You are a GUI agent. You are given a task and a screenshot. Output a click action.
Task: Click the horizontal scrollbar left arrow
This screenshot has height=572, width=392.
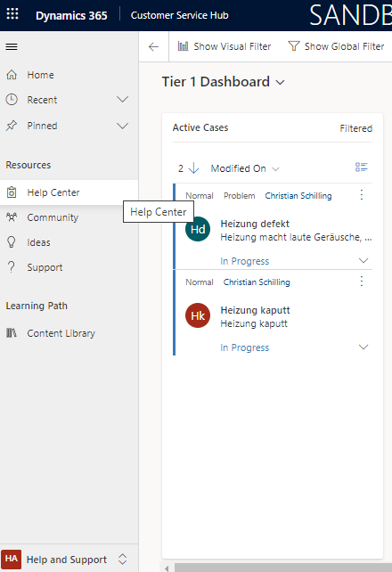click(x=167, y=568)
